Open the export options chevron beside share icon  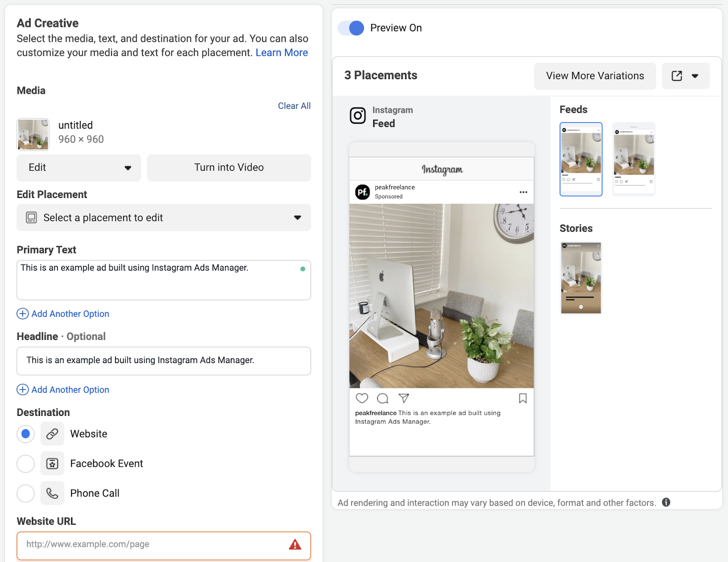(695, 76)
